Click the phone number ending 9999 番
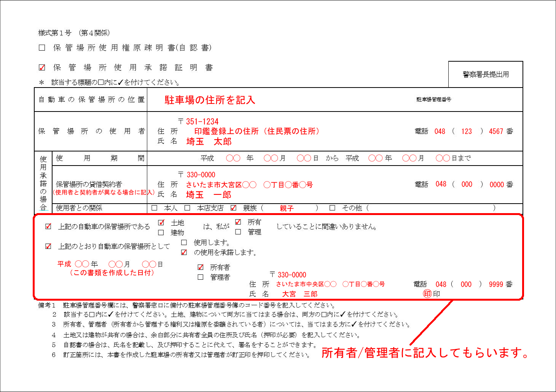 point(500,284)
